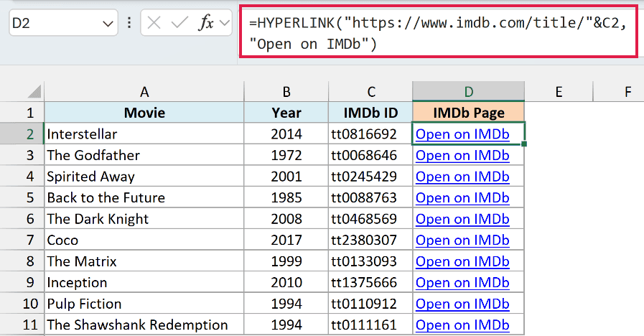Click the Enter checkmark icon in formula bar
The image size is (644, 336).
tap(179, 22)
